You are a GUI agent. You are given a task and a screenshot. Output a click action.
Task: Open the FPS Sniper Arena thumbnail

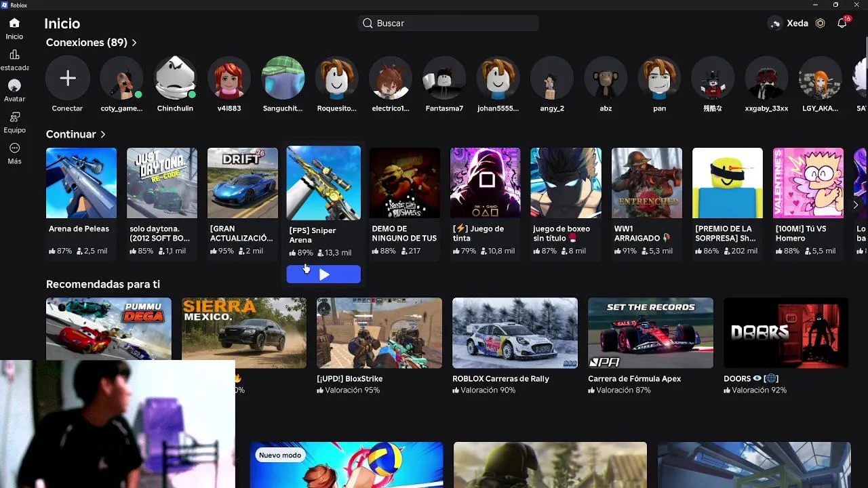coord(323,183)
